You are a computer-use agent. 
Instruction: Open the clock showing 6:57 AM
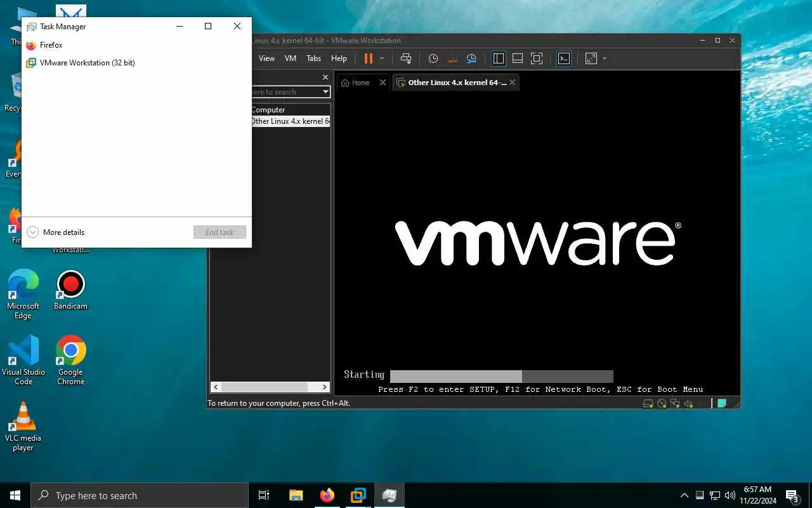click(x=757, y=495)
